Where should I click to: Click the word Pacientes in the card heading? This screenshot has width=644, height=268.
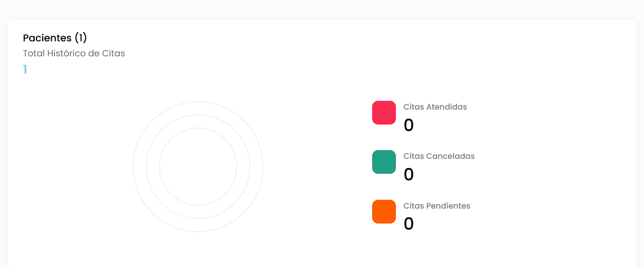click(47, 38)
